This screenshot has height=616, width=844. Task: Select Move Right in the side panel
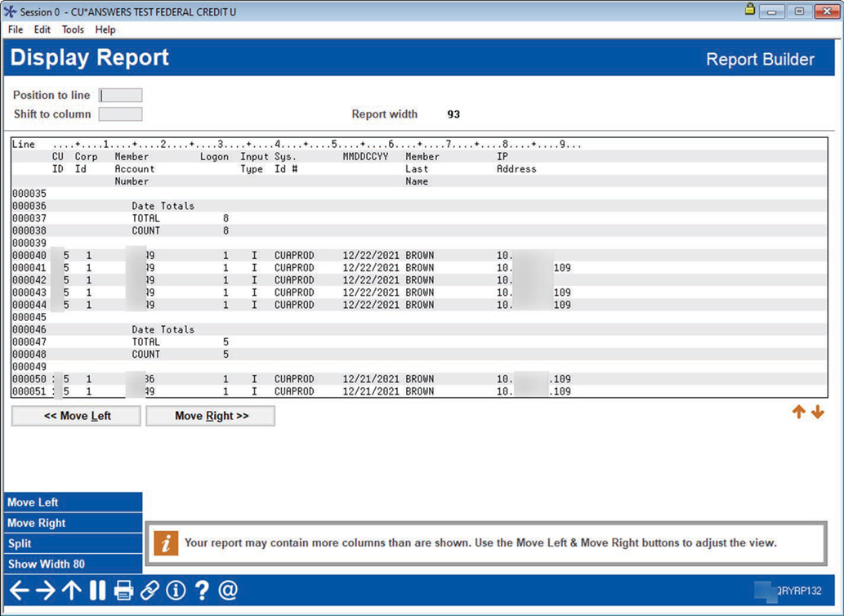73,522
